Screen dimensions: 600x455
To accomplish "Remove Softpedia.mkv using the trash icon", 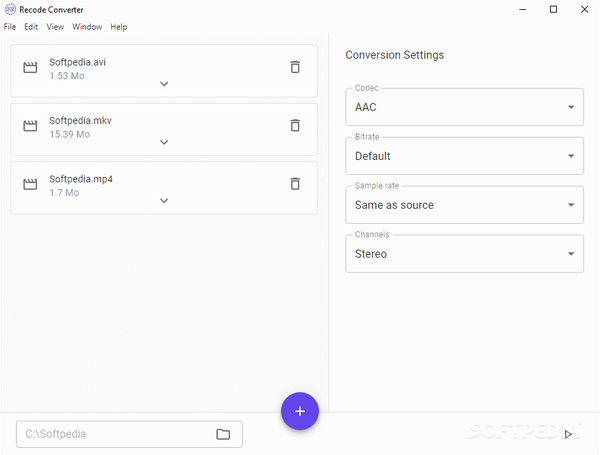I will (x=295, y=125).
